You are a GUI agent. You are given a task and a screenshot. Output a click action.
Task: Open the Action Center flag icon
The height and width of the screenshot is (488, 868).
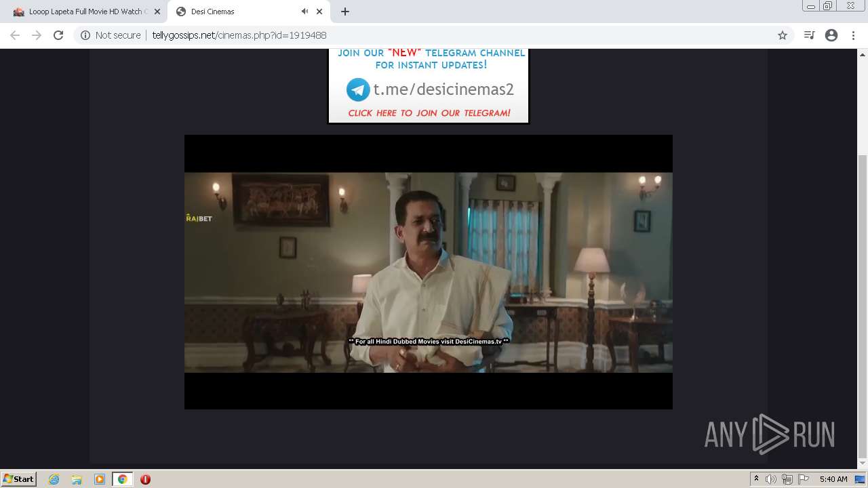(x=803, y=479)
